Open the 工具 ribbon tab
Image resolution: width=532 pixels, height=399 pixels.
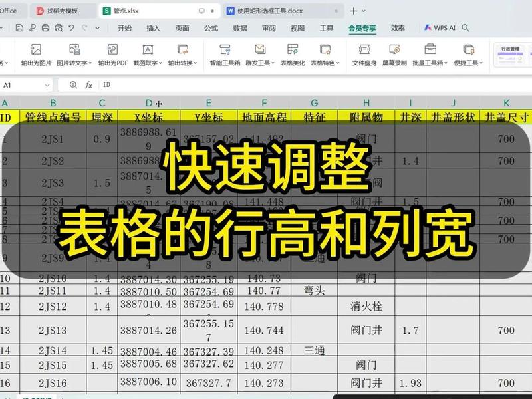tap(327, 28)
